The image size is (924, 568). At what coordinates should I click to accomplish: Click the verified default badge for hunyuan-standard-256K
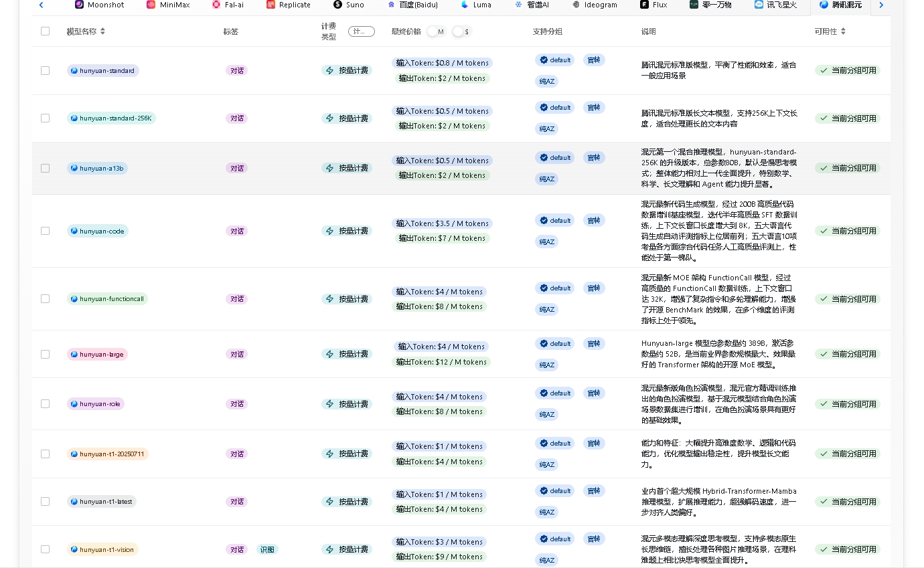[554, 107]
